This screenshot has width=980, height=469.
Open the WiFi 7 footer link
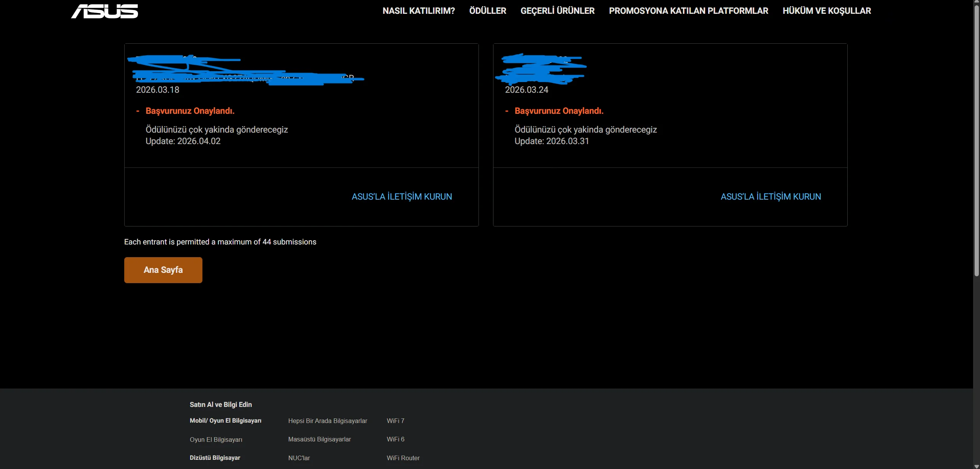click(x=396, y=421)
